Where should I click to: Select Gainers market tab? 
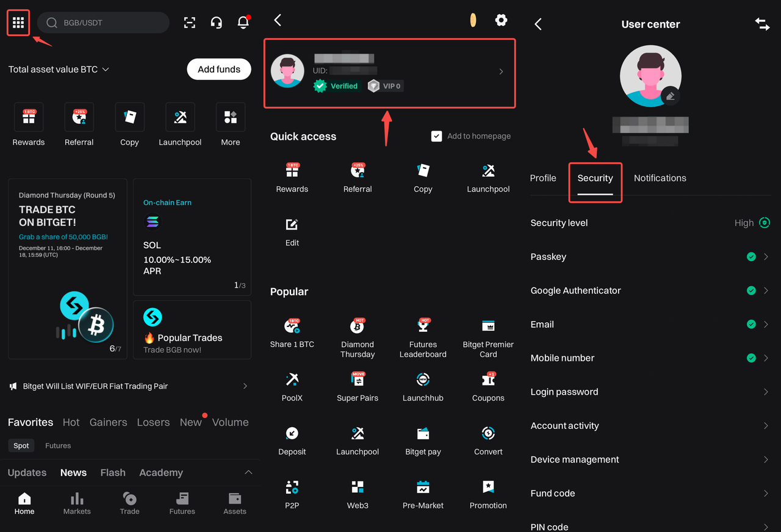coord(108,422)
